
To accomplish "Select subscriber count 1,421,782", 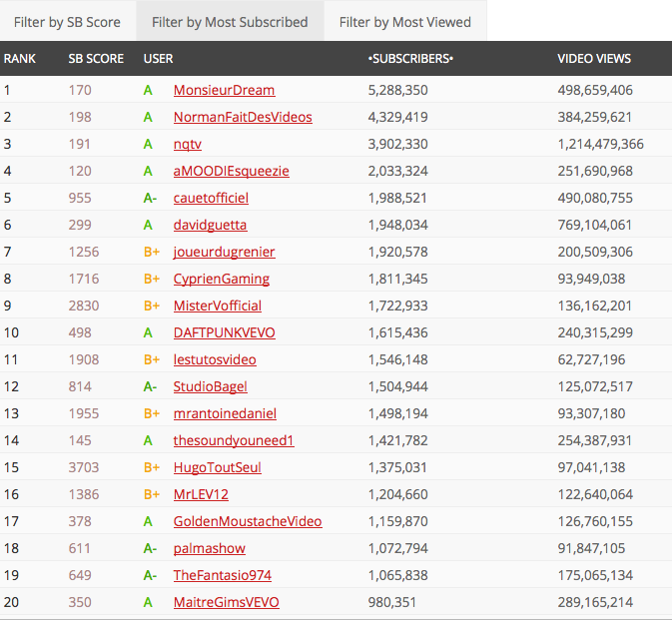I will click(397, 441).
